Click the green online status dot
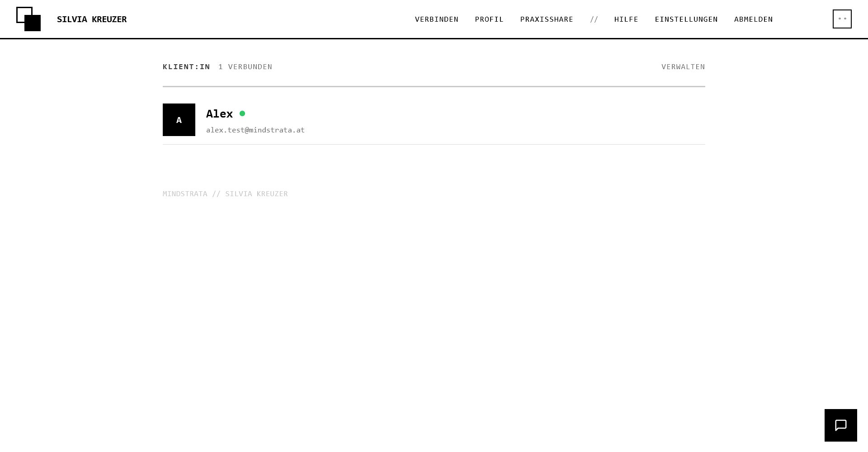The width and height of the screenshot is (868, 452). click(242, 113)
